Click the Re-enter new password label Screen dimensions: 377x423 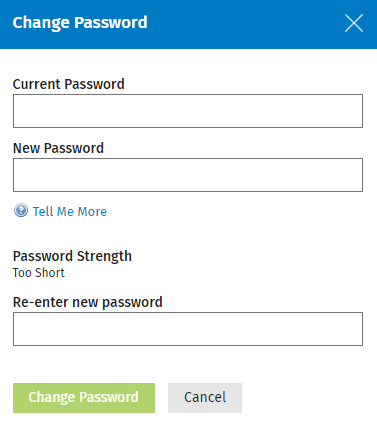(88, 302)
